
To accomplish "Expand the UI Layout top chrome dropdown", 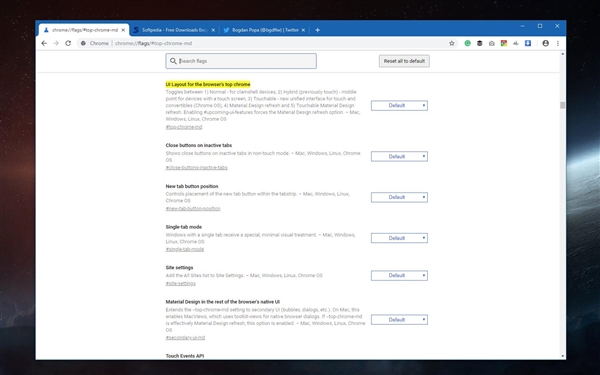I will point(399,106).
